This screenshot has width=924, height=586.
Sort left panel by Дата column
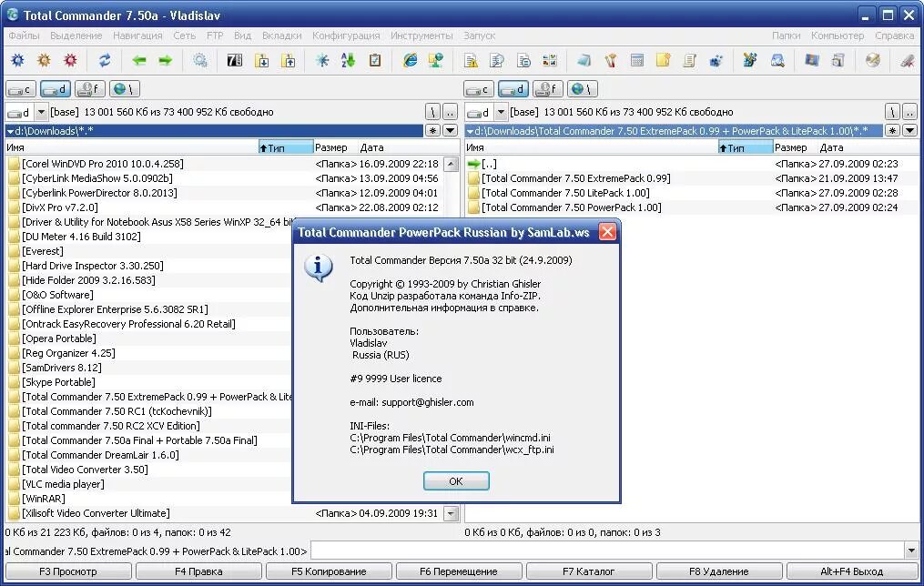(x=371, y=147)
